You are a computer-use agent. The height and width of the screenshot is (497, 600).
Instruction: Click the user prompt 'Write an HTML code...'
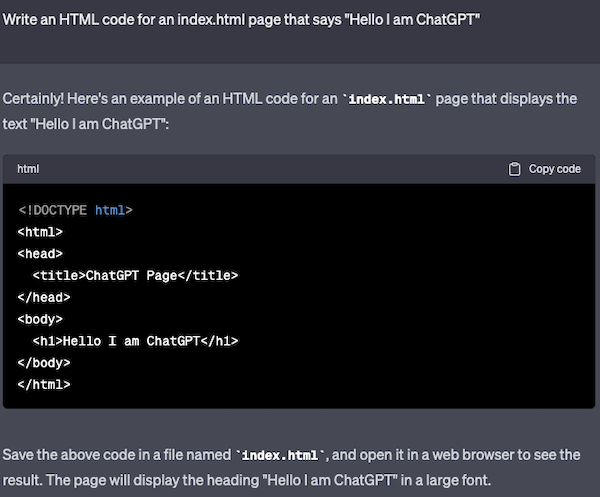241,20
